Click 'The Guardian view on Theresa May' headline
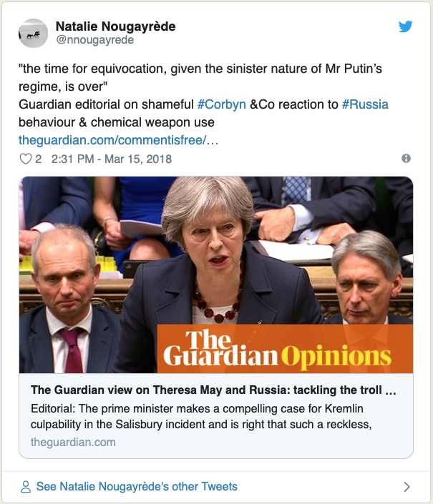Viewport: 433px width, 504px height. [x=213, y=391]
